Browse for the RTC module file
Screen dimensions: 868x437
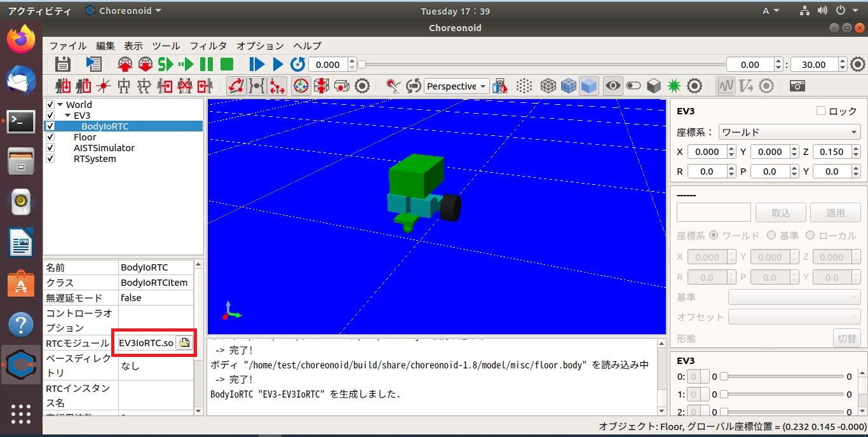click(184, 343)
